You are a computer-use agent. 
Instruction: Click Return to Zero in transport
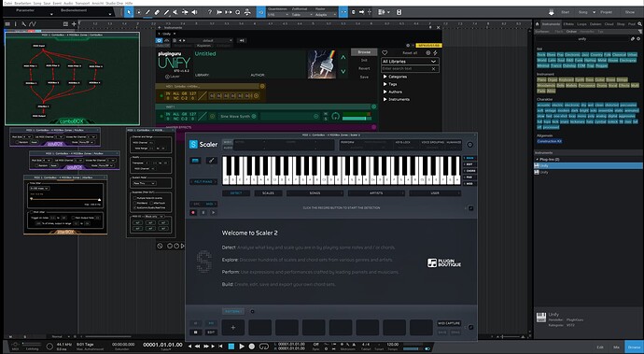[x=220, y=347]
